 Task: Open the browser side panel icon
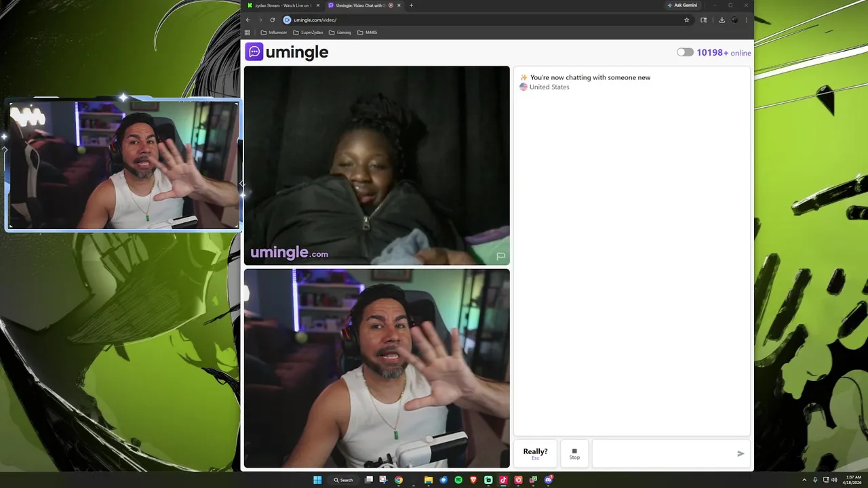[703, 20]
